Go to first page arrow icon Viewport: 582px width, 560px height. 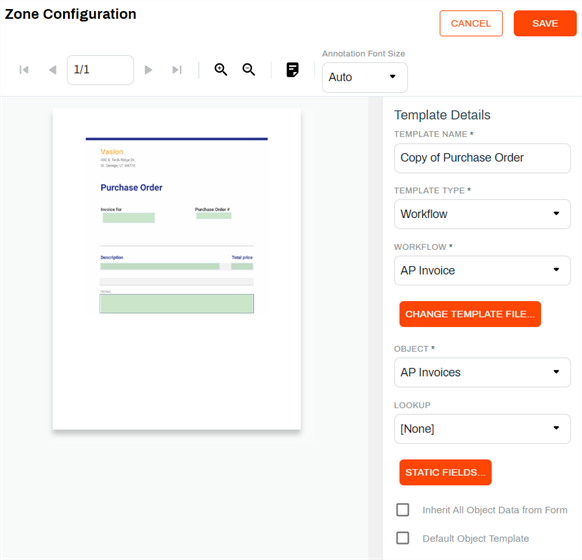click(x=24, y=70)
